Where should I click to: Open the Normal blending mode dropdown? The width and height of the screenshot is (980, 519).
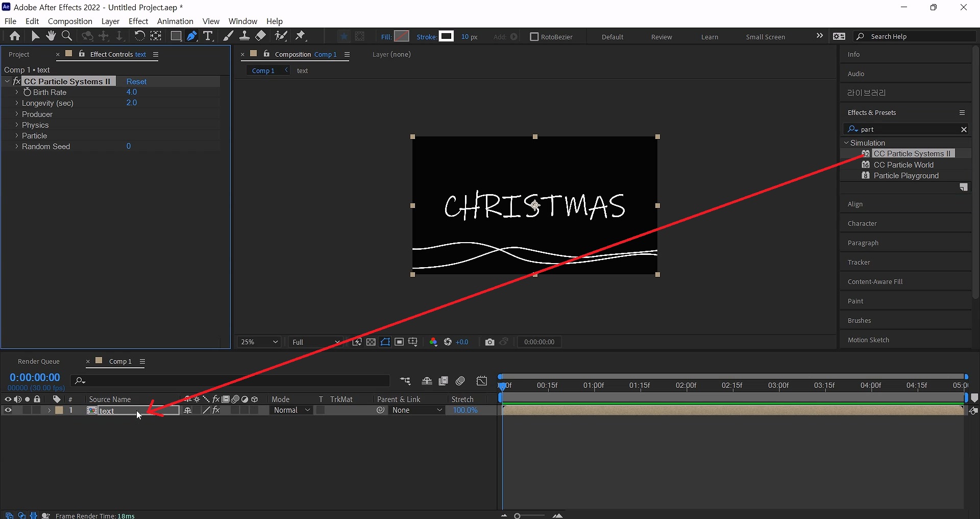point(291,410)
